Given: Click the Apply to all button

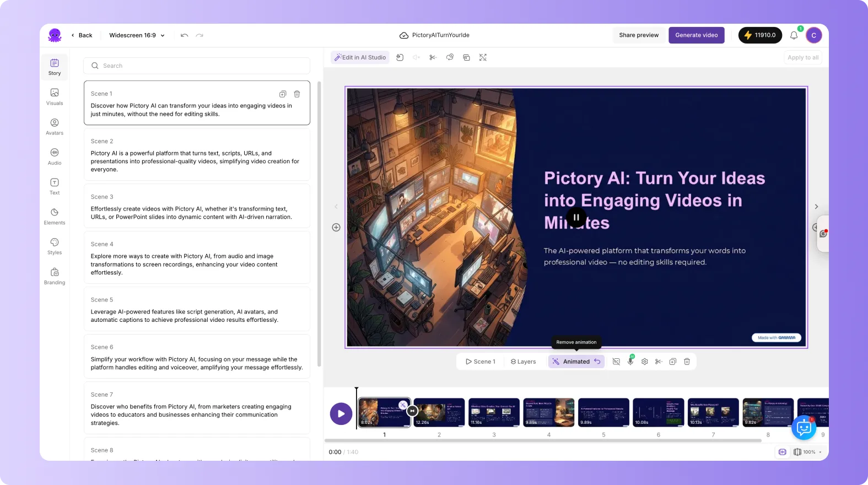Looking at the screenshot, I should [x=803, y=57].
